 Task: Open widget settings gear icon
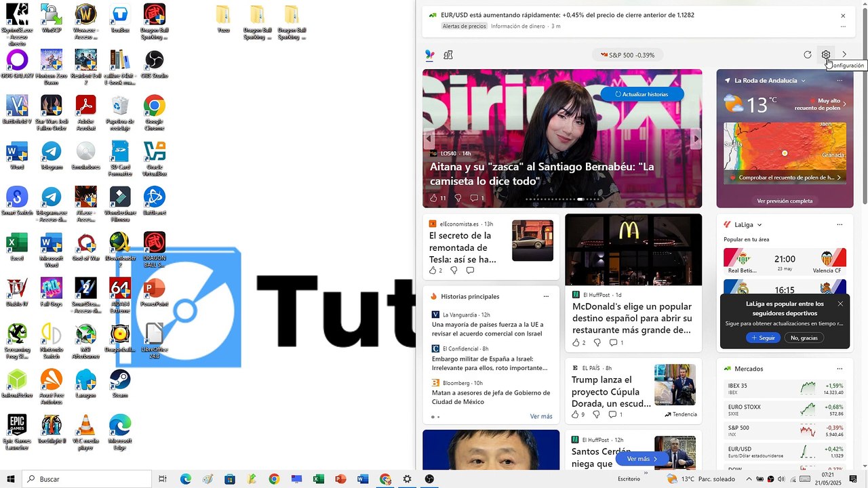click(x=825, y=55)
